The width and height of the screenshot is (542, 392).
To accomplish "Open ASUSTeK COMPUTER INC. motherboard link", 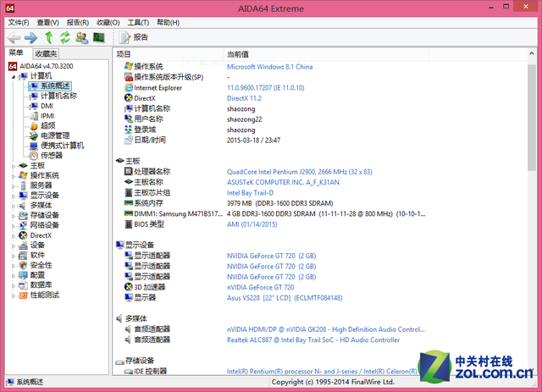I will coord(283,182).
